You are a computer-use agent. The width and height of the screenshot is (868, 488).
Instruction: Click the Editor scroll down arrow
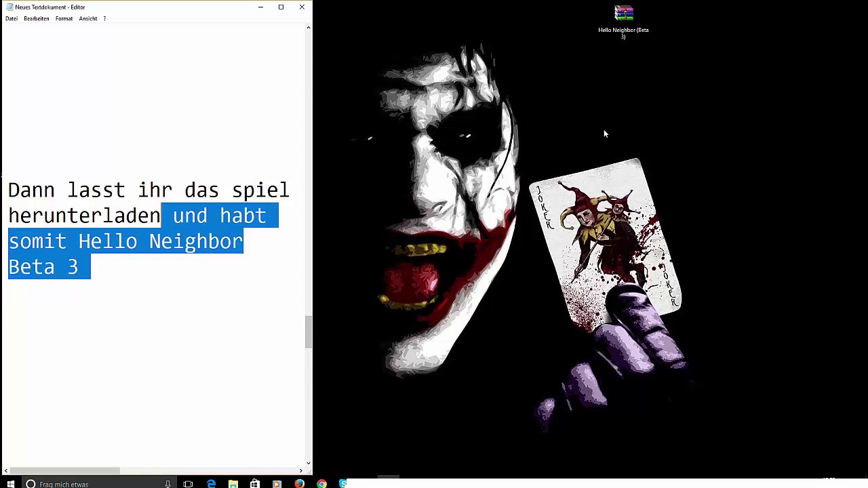309,464
